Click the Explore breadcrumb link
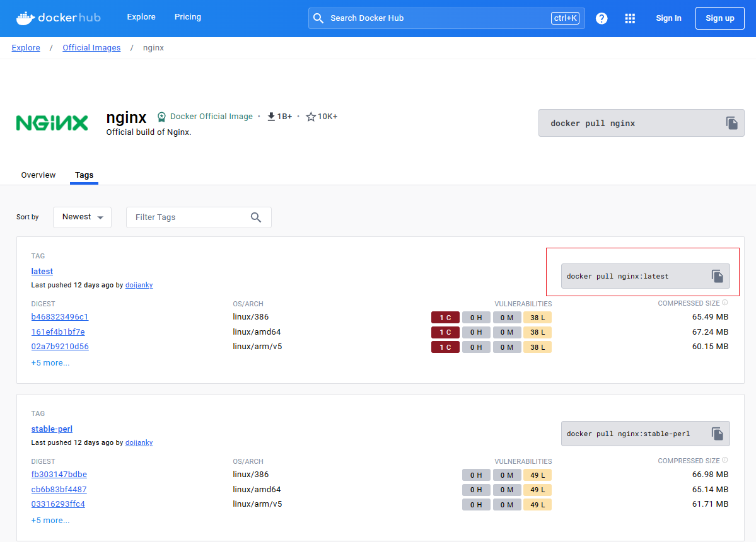The image size is (756, 542). 26,48
